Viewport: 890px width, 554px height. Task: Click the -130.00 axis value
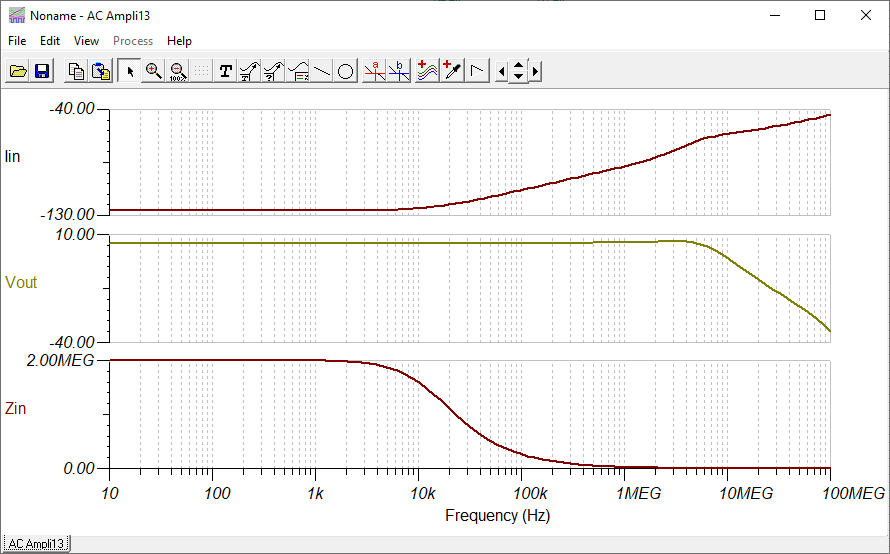pos(67,215)
